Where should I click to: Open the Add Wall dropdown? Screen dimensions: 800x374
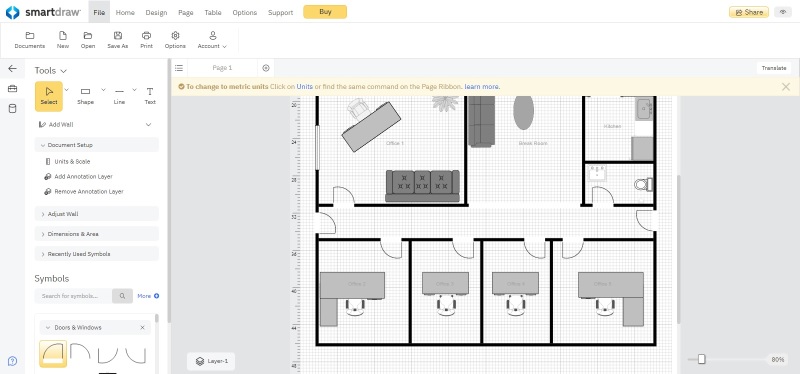point(148,124)
